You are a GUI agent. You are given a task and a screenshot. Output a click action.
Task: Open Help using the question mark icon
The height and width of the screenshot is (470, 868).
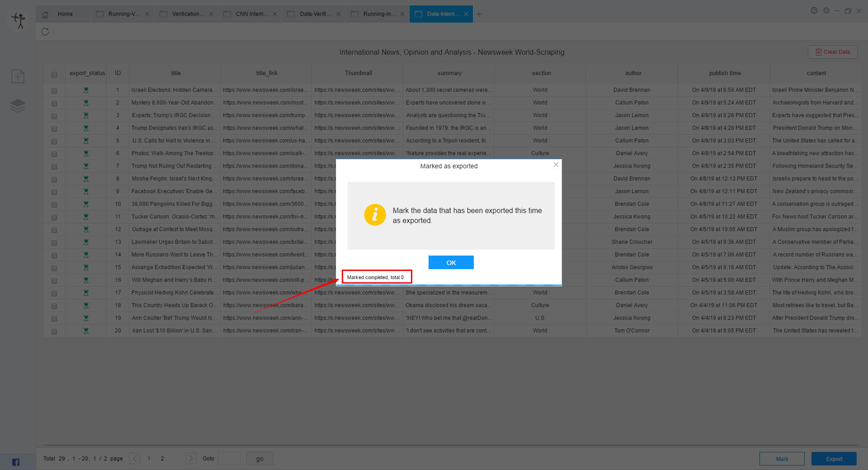814,10
